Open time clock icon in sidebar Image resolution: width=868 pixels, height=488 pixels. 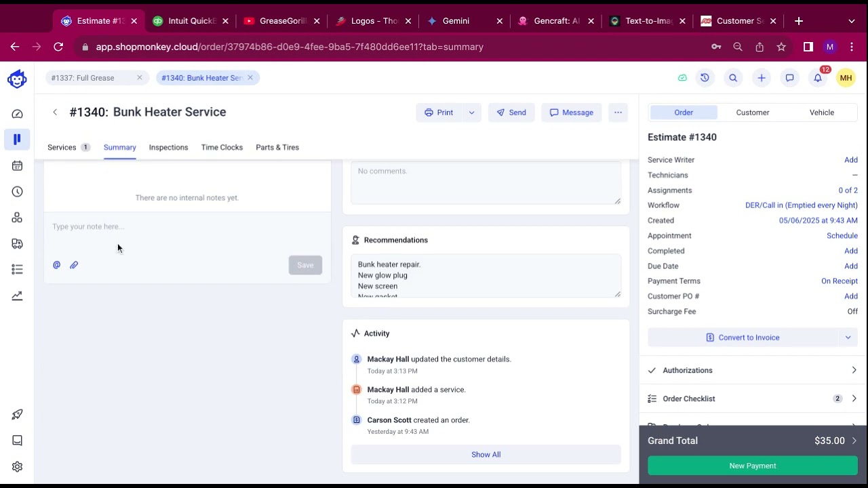[x=17, y=192]
